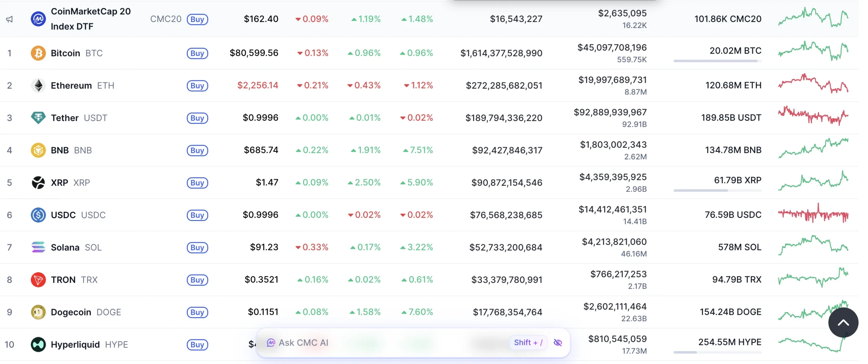Viewport: 868px width, 364px height.
Task: Open Solana 7-day sparkline chart
Action: point(813,245)
